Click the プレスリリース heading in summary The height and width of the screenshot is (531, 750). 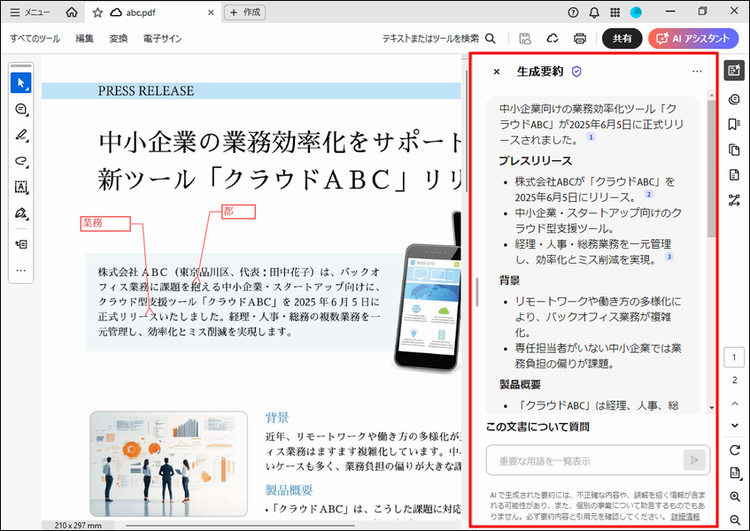(535, 161)
